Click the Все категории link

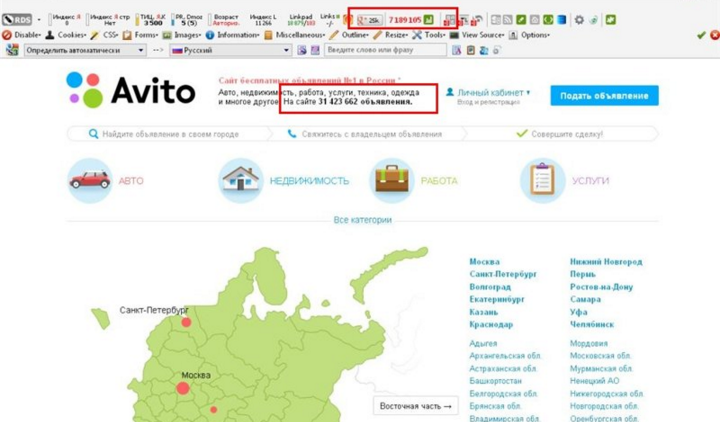pyautogui.click(x=362, y=220)
